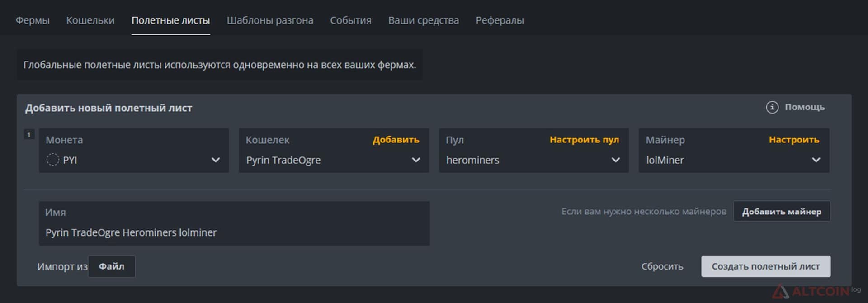The height and width of the screenshot is (303, 868).
Task: Expand the Монета dropdown arrow
Action: (x=216, y=160)
